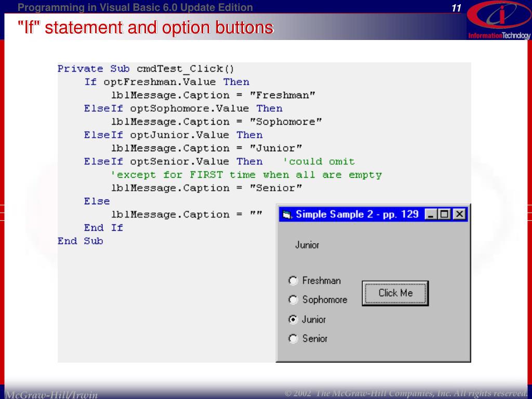Click the comment 'could omit

point(319,162)
